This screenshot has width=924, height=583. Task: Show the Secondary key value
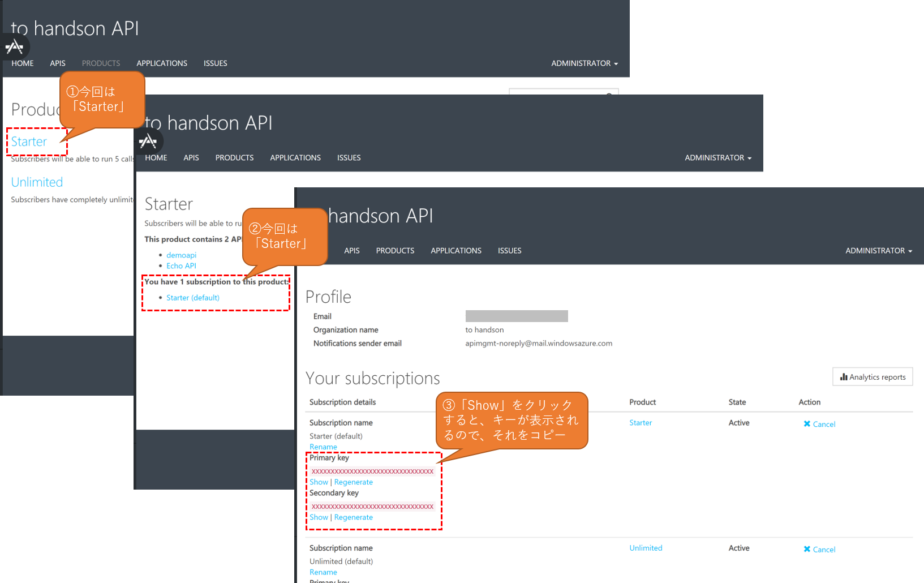(319, 517)
